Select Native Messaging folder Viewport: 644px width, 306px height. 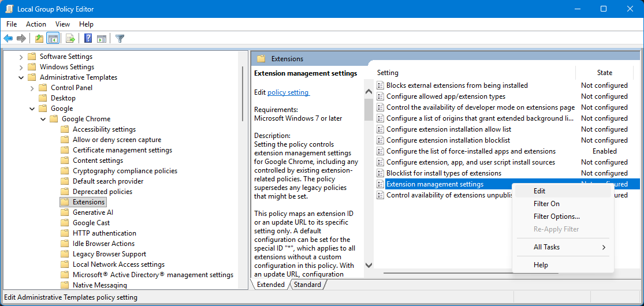100,285
